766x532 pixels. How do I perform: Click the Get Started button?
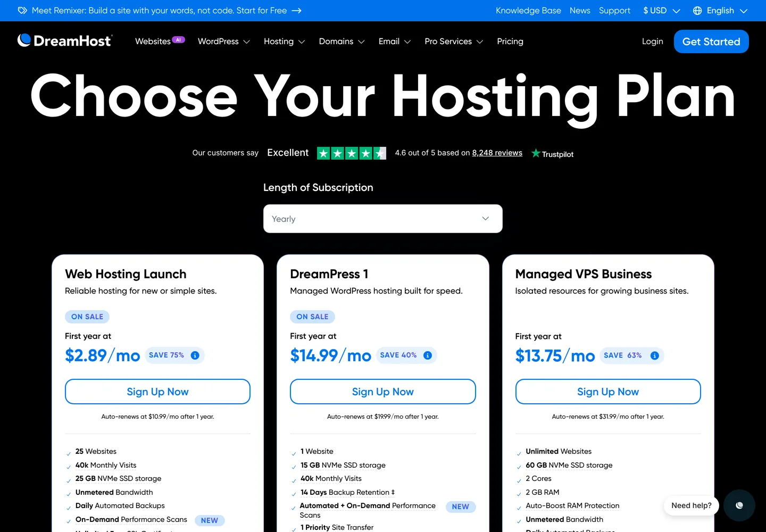pos(711,41)
